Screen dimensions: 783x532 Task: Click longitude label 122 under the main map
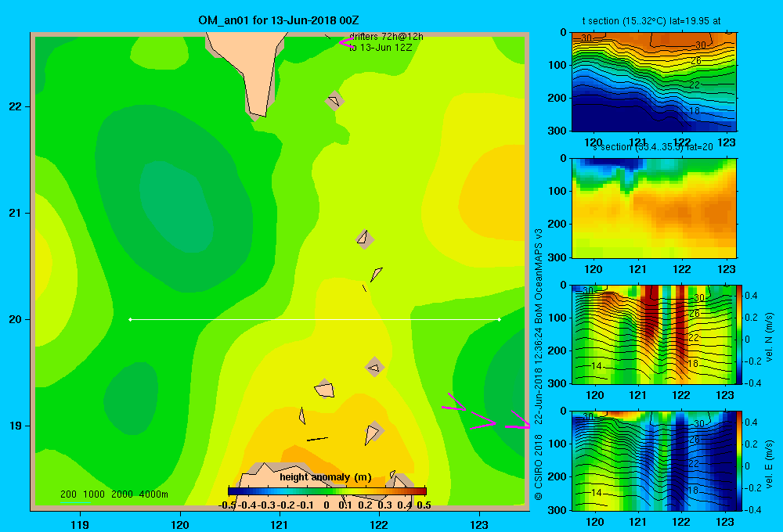[379, 524]
